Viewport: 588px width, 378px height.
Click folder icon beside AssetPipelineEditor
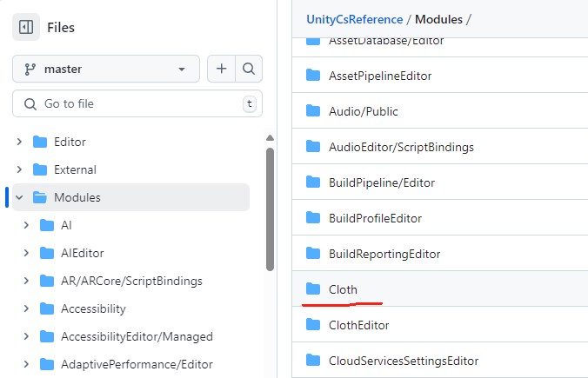click(313, 76)
